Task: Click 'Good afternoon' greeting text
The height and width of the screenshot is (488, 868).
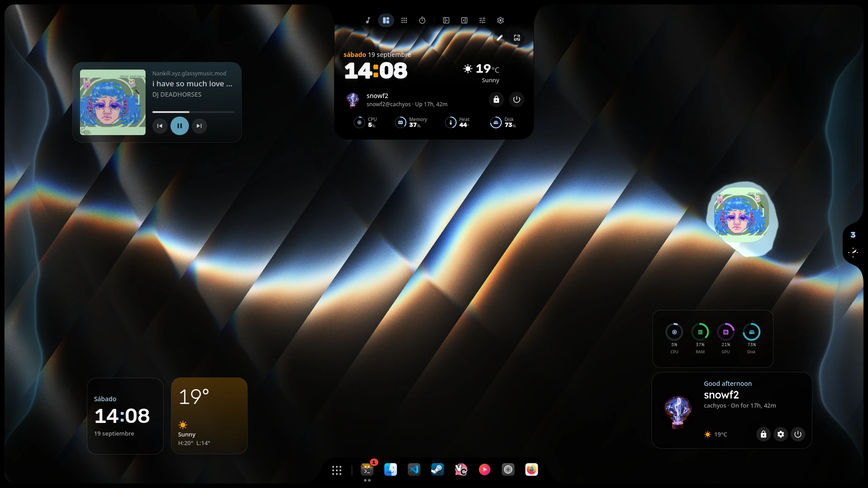Action: [x=728, y=384]
